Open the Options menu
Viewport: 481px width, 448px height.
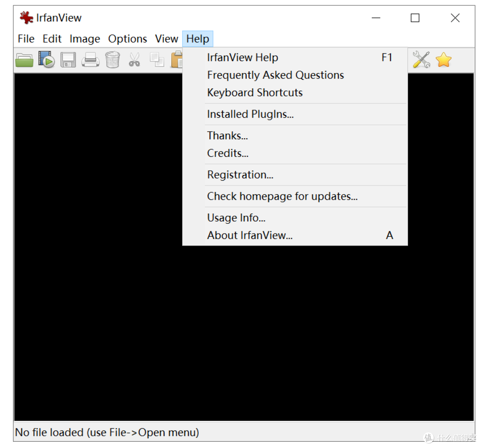click(x=127, y=39)
